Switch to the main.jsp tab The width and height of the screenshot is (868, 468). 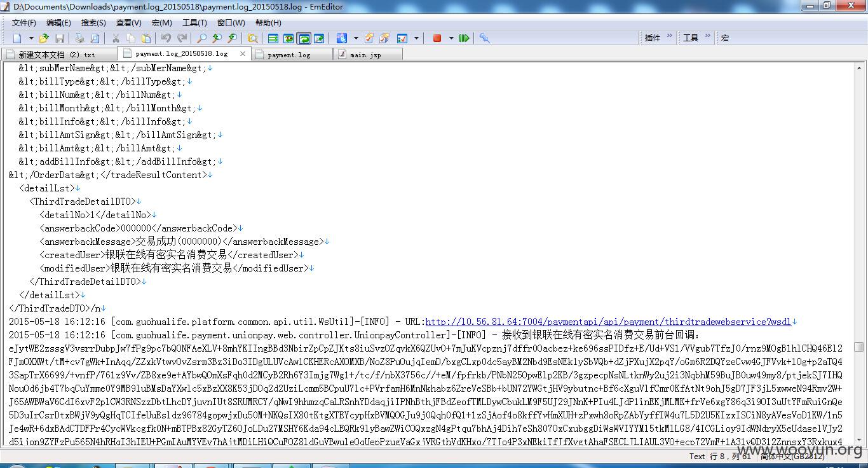[368, 55]
